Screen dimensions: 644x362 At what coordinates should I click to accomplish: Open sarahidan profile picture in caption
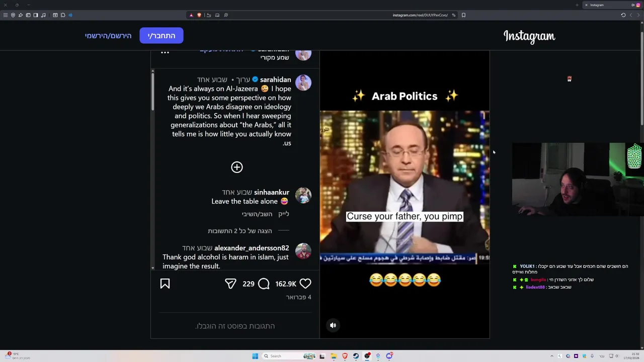(x=303, y=82)
